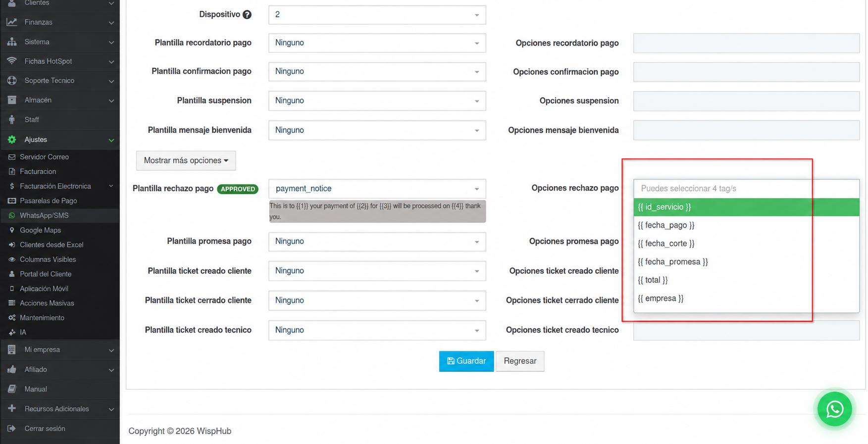The image size is (868, 444).
Task: Select the {{ total }} tag option
Action: tap(746, 280)
